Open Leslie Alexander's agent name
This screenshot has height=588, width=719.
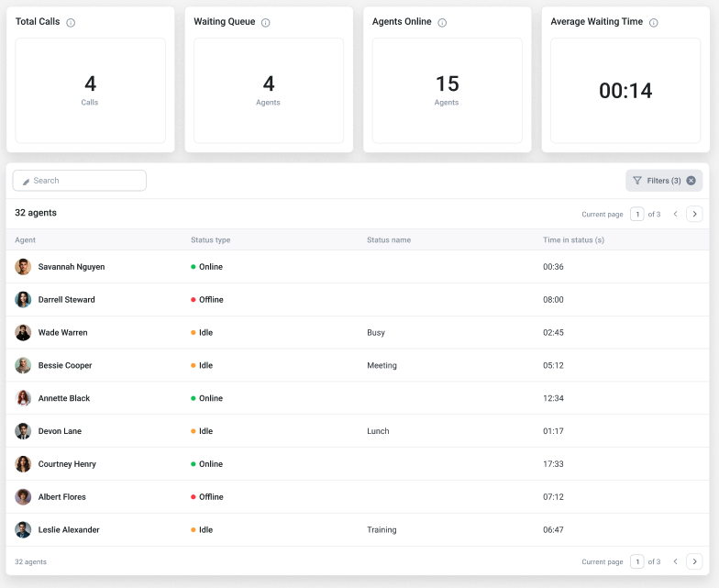click(x=69, y=530)
